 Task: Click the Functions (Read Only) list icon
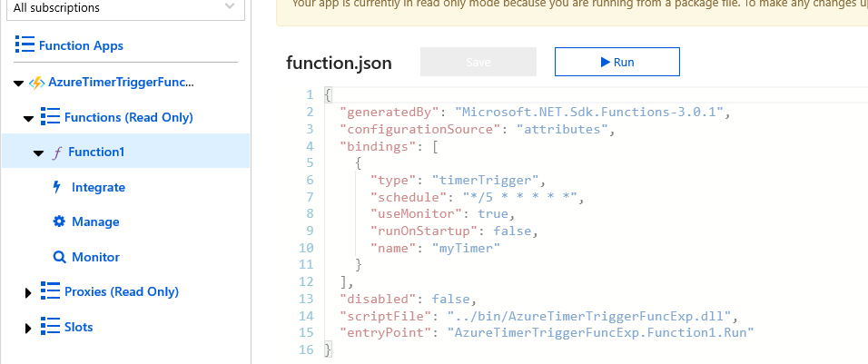tap(50, 117)
